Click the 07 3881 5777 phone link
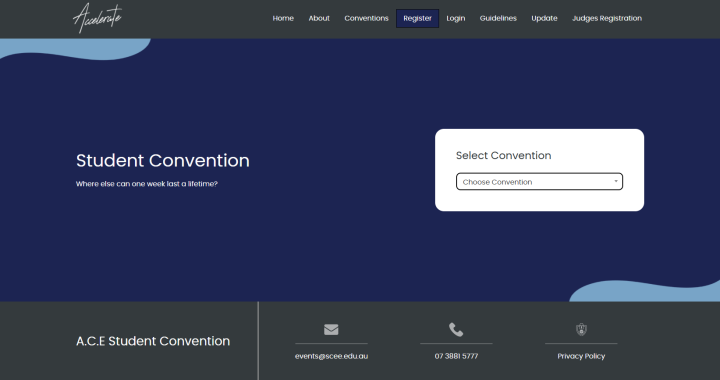Image resolution: width=720 pixels, height=380 pixels. (x=456, y=356)
